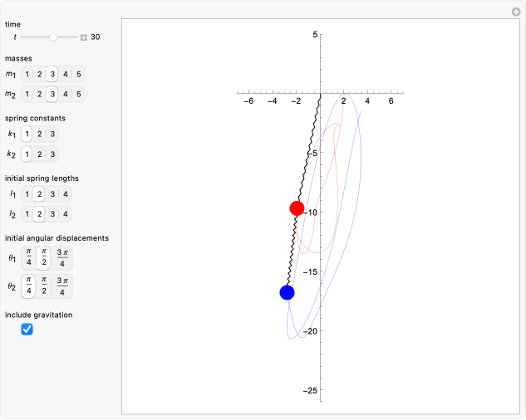Expand the time slider controls plus icon

(84, 37)
